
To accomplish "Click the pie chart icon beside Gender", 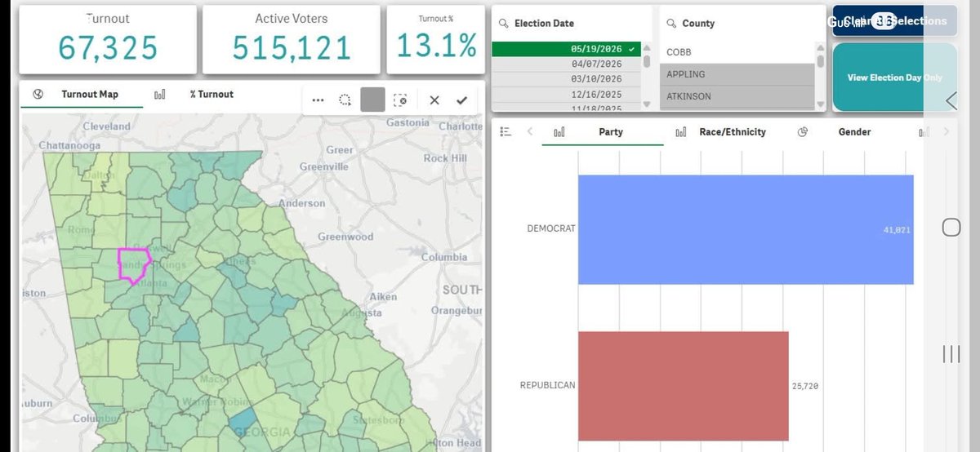I will (x=803, y=132).
